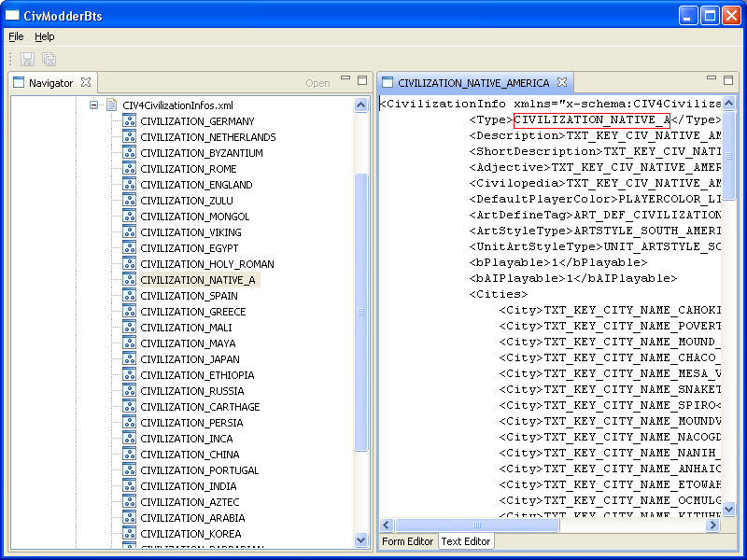Select the Text Editor tab

click(465, 541)
